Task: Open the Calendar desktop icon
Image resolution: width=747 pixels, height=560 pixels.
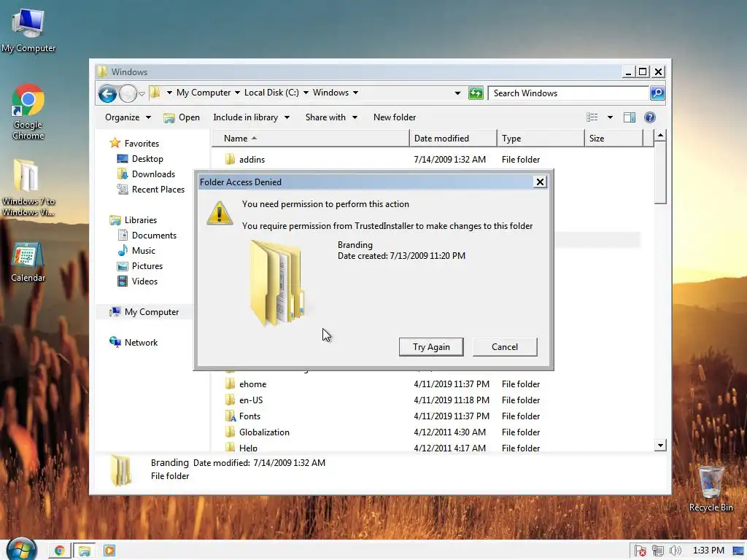Action: click(28, 262)
